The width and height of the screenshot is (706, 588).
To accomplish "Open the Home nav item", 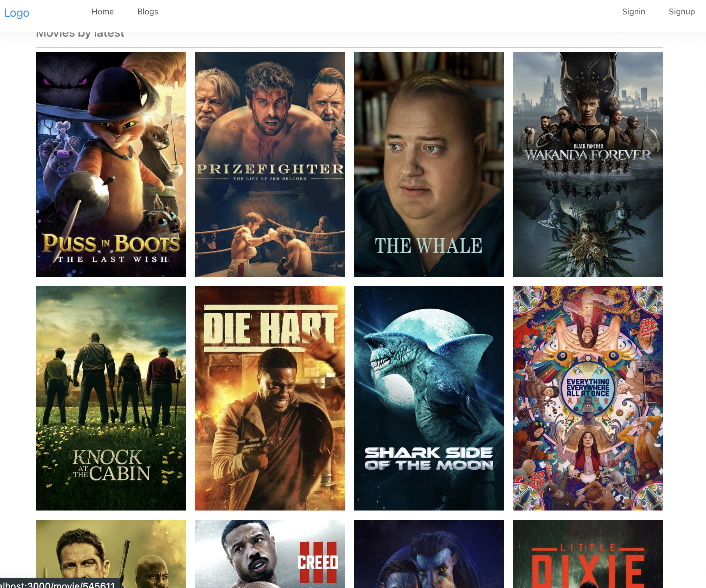I will [x=103, y=12].
